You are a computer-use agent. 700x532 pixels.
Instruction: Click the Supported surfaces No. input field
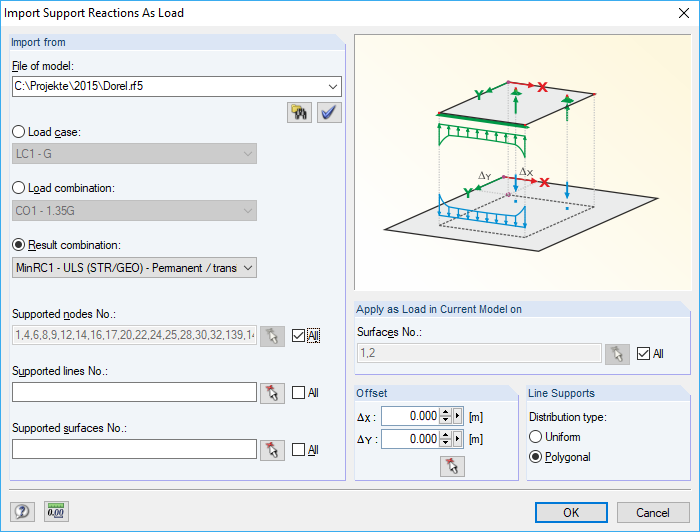click(134, 449)
